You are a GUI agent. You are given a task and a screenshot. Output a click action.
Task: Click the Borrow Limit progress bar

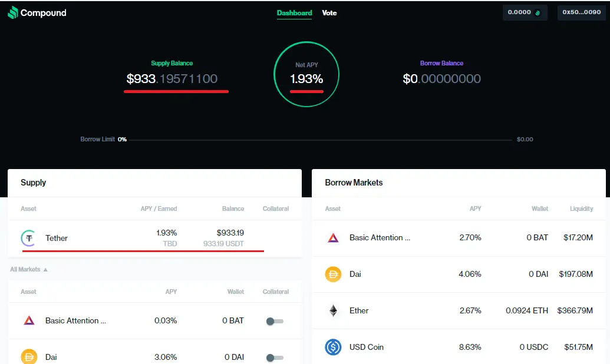coord(320,140)
